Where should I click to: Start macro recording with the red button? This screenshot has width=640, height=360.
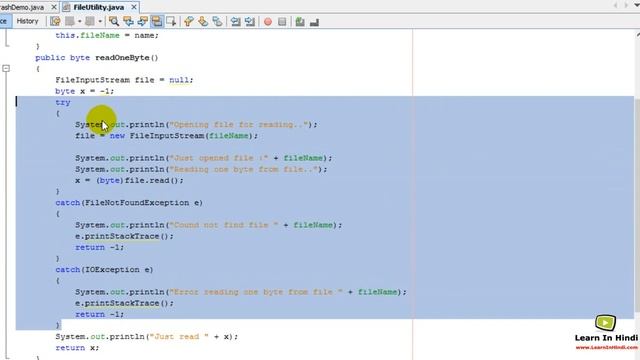tap(268, 22)
